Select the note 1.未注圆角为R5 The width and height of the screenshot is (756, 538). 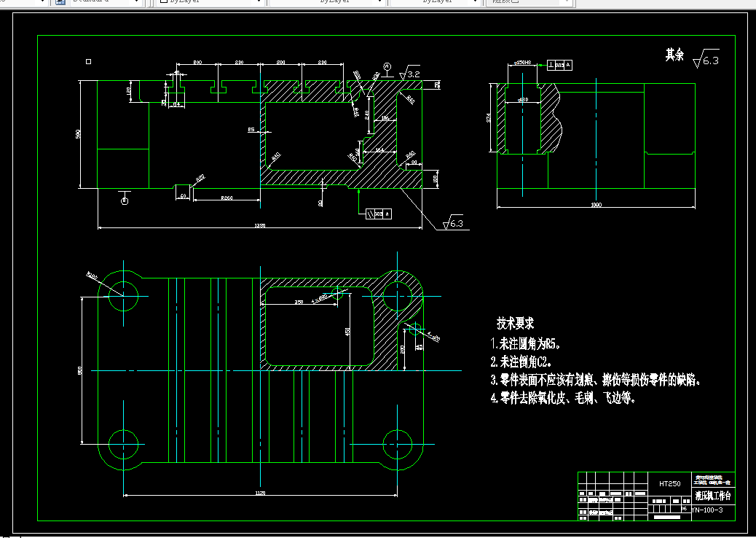(x=526, y=344)
